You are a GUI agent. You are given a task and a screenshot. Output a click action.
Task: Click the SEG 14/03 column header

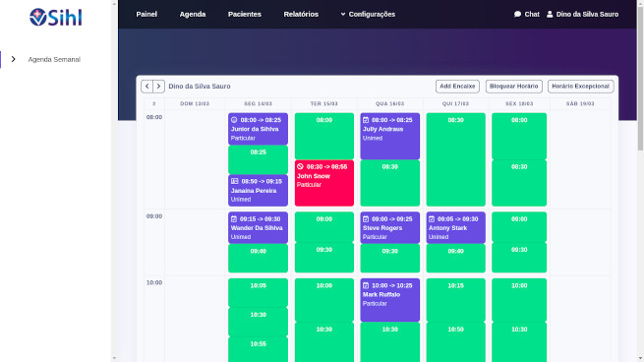(258, 103)
